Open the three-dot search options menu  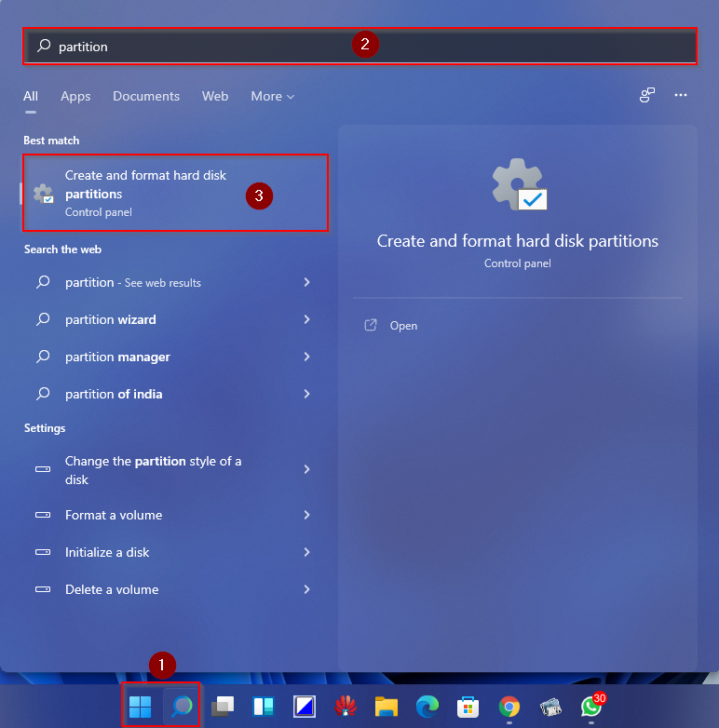coord(681,95)
